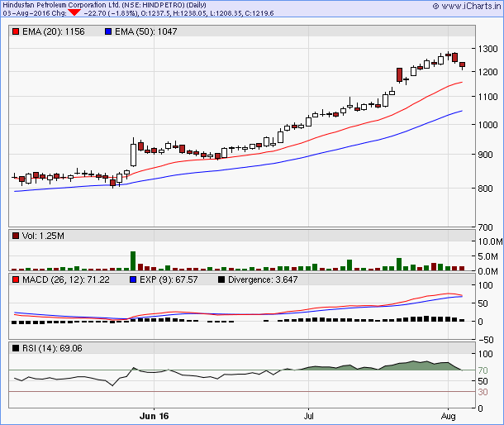This screenshot has height=425, width=504.
Task: Click the black RSI (14) legend swatch
Action: (x=16, y=348)
